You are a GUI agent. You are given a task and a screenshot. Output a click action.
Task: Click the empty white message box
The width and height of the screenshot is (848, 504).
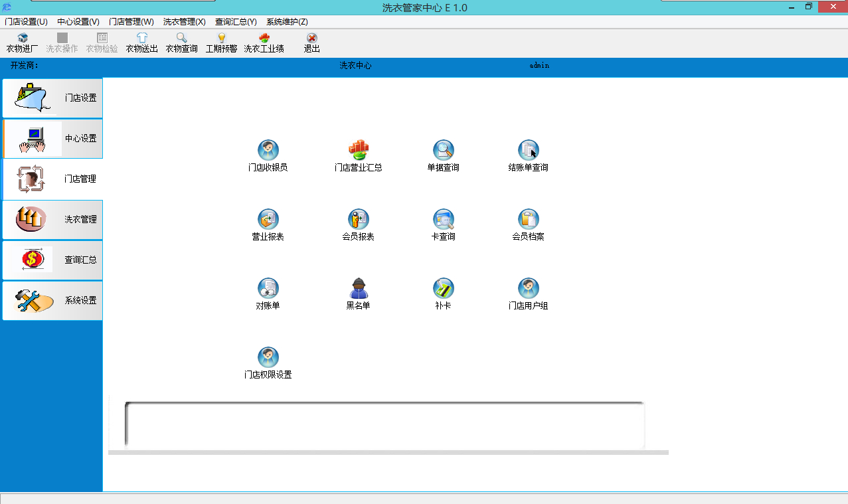tap(384, 425)
